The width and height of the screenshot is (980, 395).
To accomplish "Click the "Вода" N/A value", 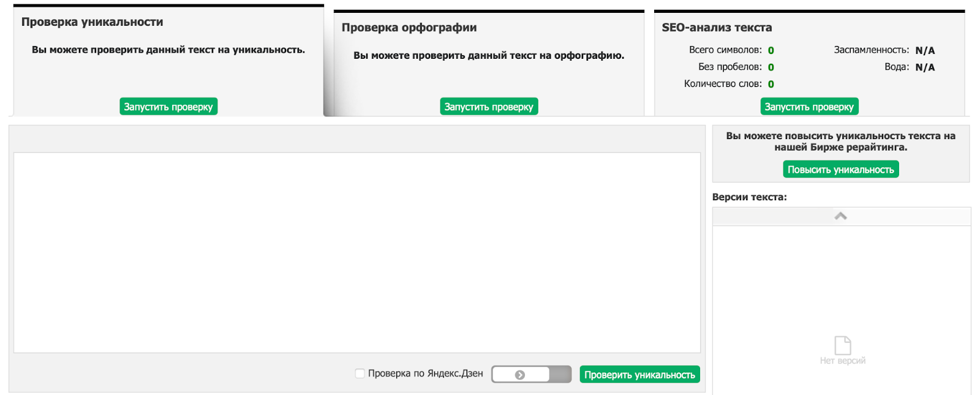I will coord(925,67).
